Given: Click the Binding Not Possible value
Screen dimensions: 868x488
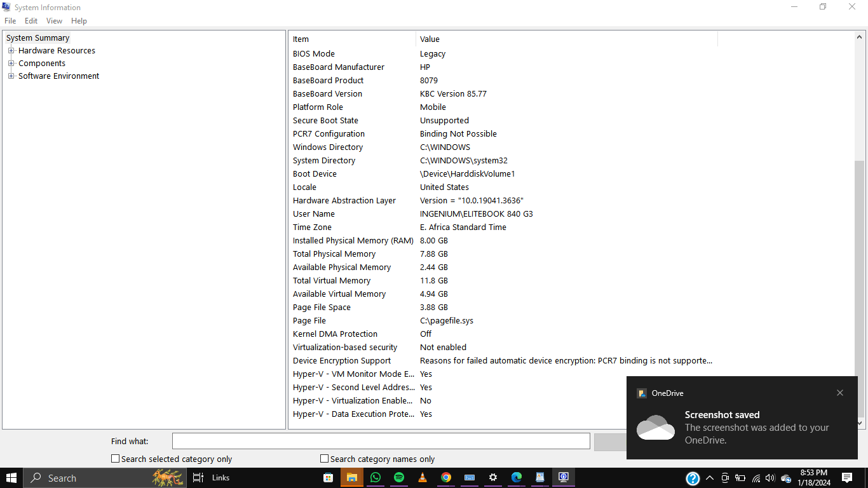Looking at the screenshot, I should pos(458,134).
